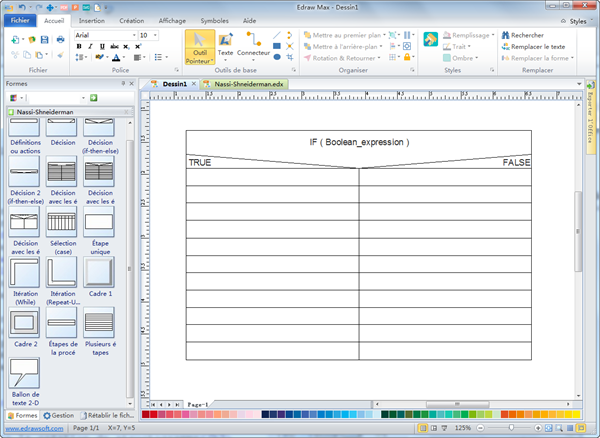Select the Ballon de texte 2-D shape
This screenshot has width=600, height=438.
(x=26, y=380)
